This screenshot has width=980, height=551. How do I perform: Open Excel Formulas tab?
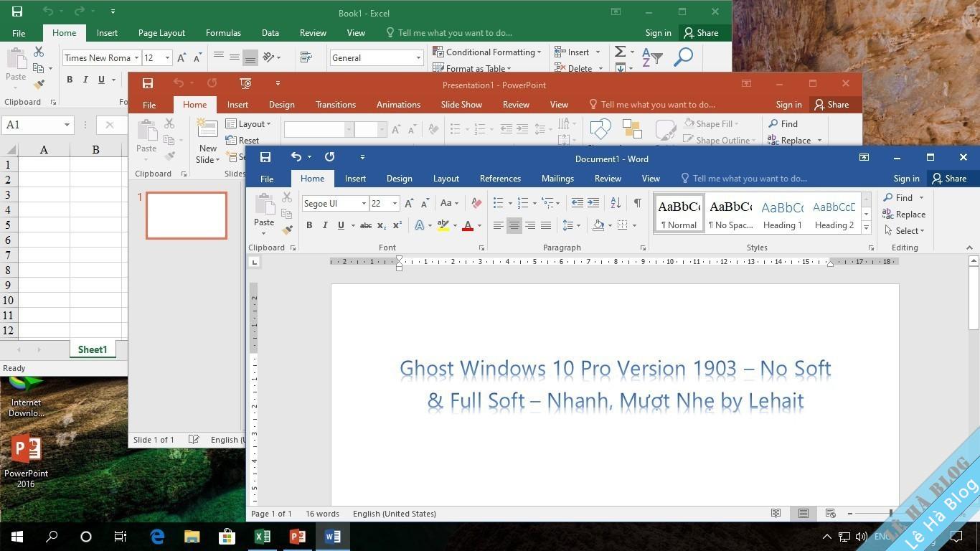coord(223,33)
